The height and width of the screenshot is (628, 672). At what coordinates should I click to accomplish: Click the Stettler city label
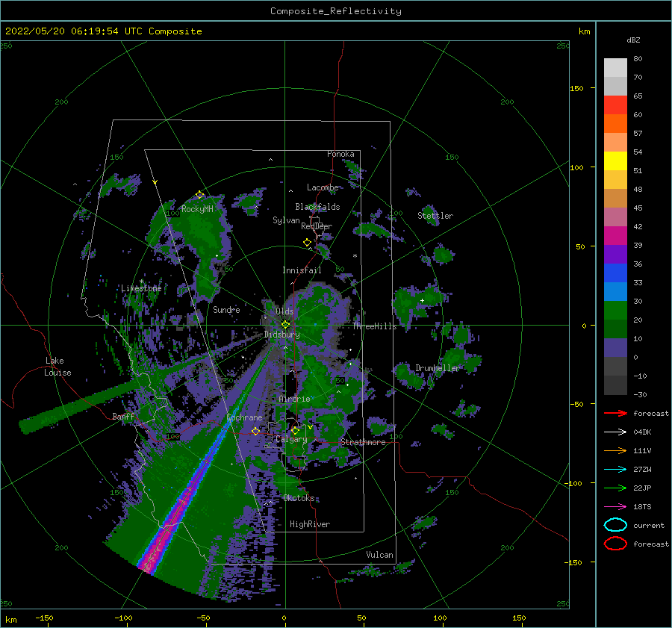(x=435, y=216)
